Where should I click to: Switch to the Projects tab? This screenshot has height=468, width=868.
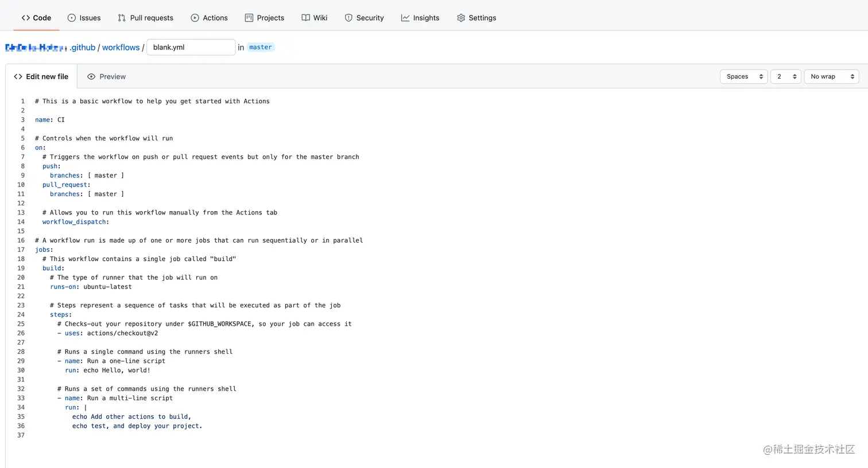coord(265,18)
